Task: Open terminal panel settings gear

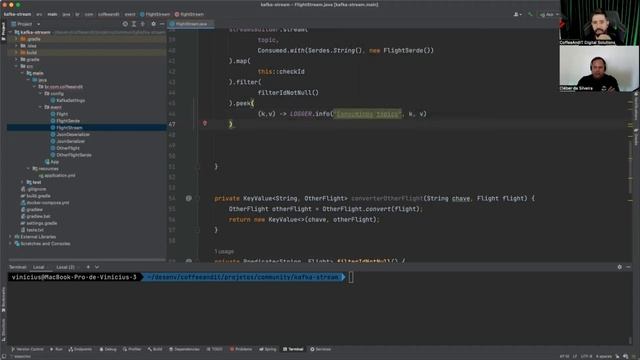Action: tap(620, 267)
